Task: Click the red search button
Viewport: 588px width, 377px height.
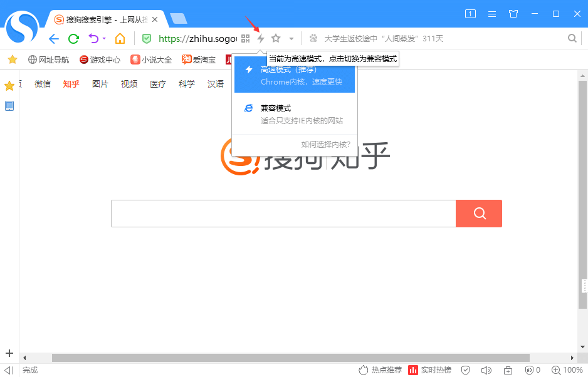Action: (479, 213)
